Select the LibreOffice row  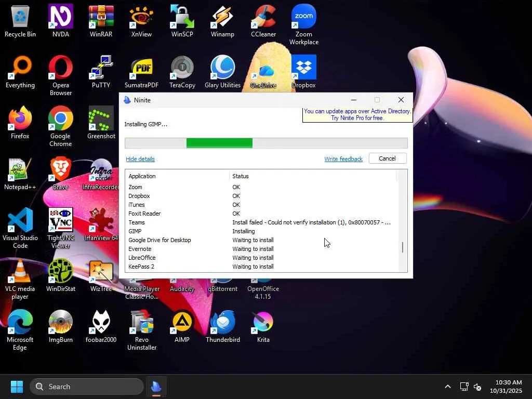(261, 258)
